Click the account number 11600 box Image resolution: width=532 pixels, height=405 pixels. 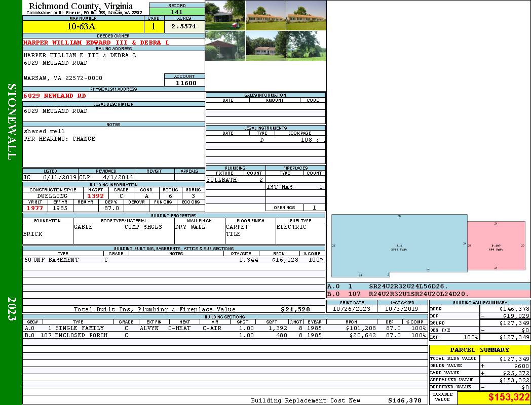[184, 83]
